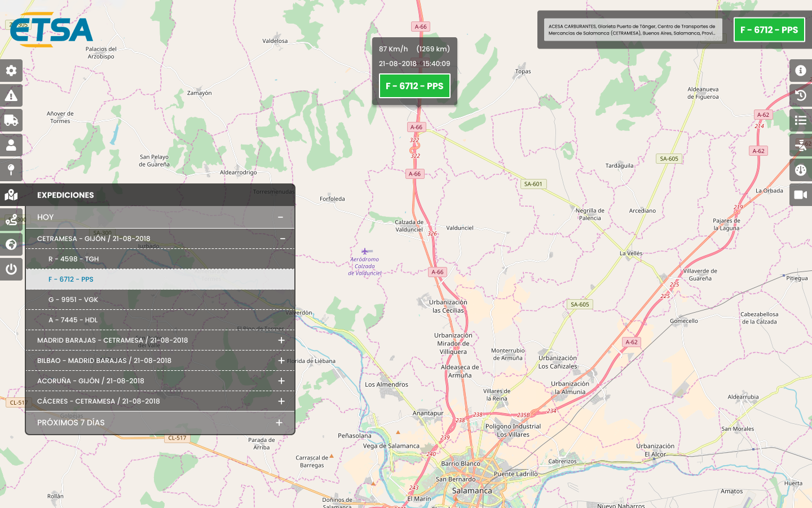The height and width of the screenshot is (508, 812).
Task: Open the drivers person icon
Action: click(11, 145)
